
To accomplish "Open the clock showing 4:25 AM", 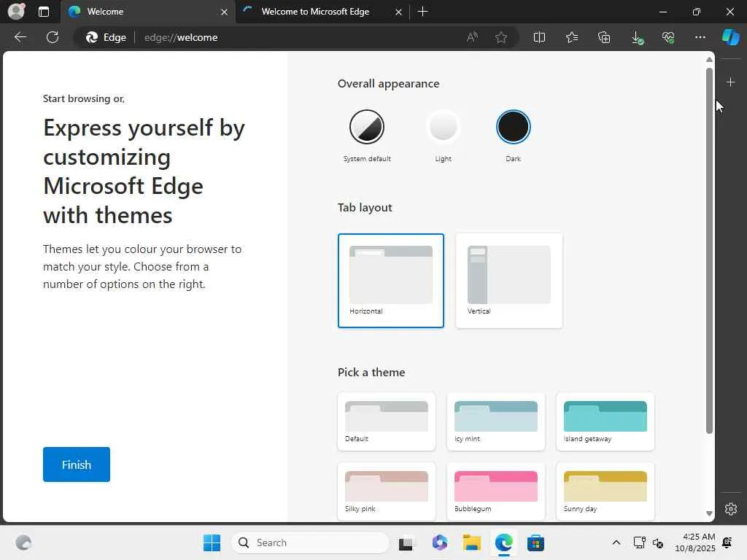I will 694,542.
